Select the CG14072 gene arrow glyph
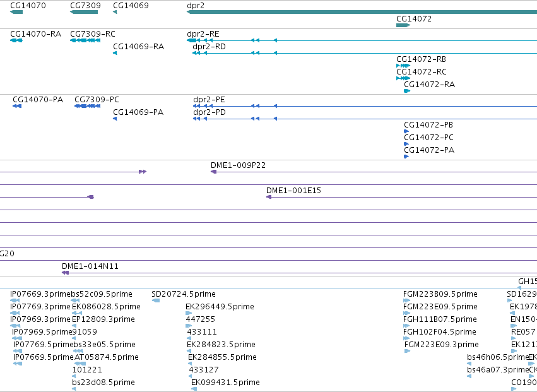This screenshot has width=537, height=392. 403,25
